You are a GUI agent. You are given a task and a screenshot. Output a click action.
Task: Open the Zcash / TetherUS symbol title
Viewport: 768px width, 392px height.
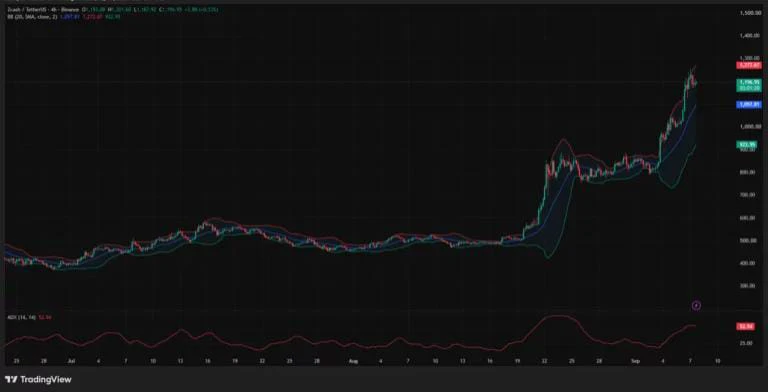point(43,10)
